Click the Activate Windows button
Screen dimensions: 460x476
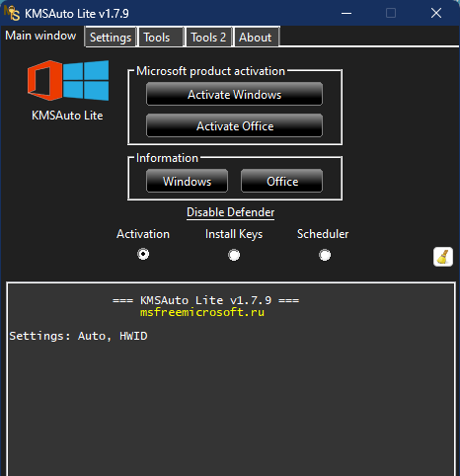(x=234, y=94)
